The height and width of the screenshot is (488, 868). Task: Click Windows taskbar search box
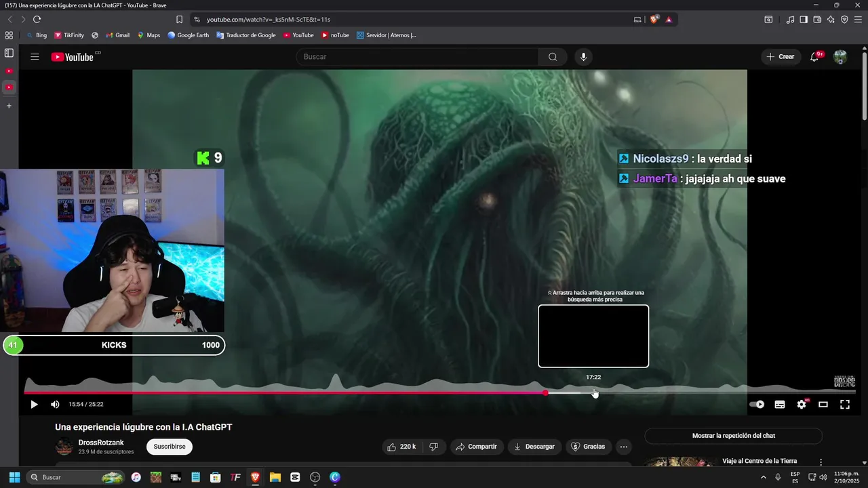tap(77, 477)
